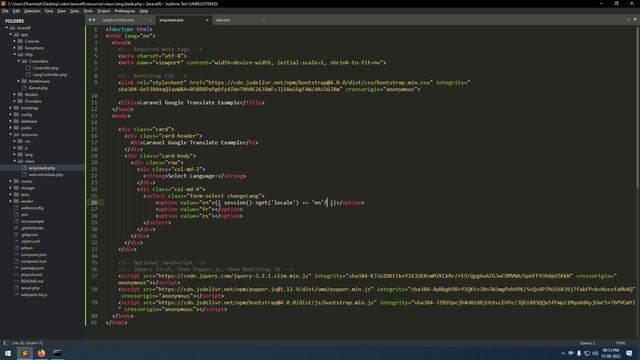Click the .env file icon in the sidebar

(16, 214)
